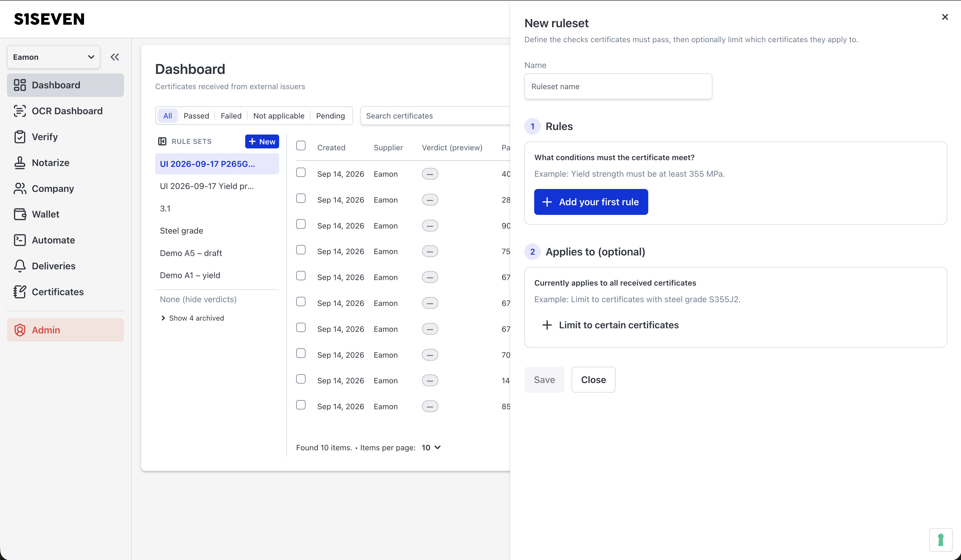Select Demo A5 – draft rule set
The width and height of the screenshot is (961, 560).
[217, 253]
